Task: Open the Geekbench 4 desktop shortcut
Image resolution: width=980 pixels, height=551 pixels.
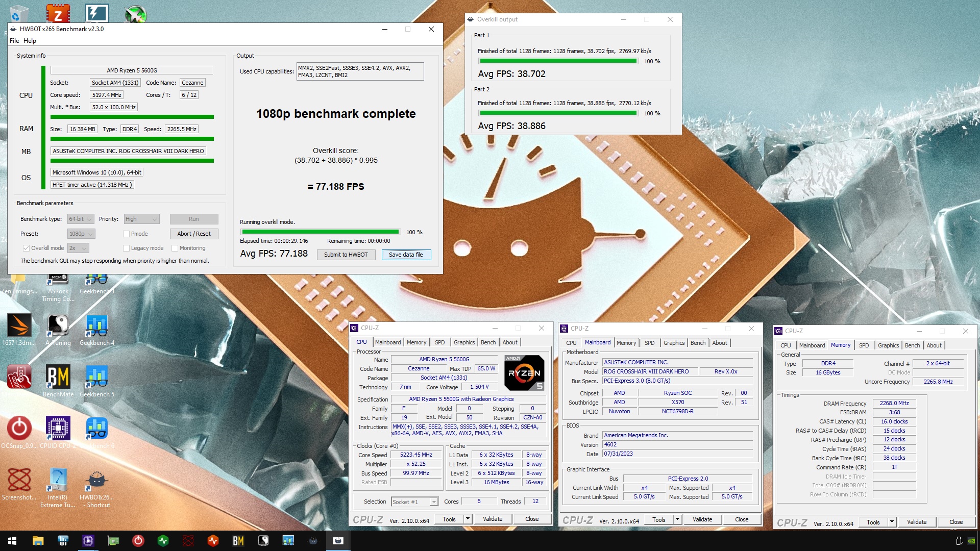Action: click(x=97, y=330)
